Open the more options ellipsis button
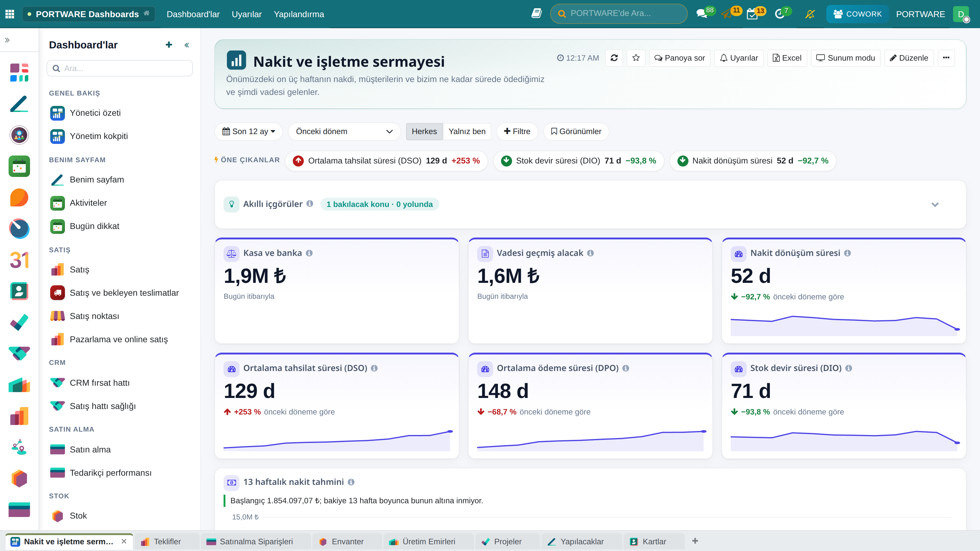980x551 pixels. pyautogui.click(x=946, y=58)
